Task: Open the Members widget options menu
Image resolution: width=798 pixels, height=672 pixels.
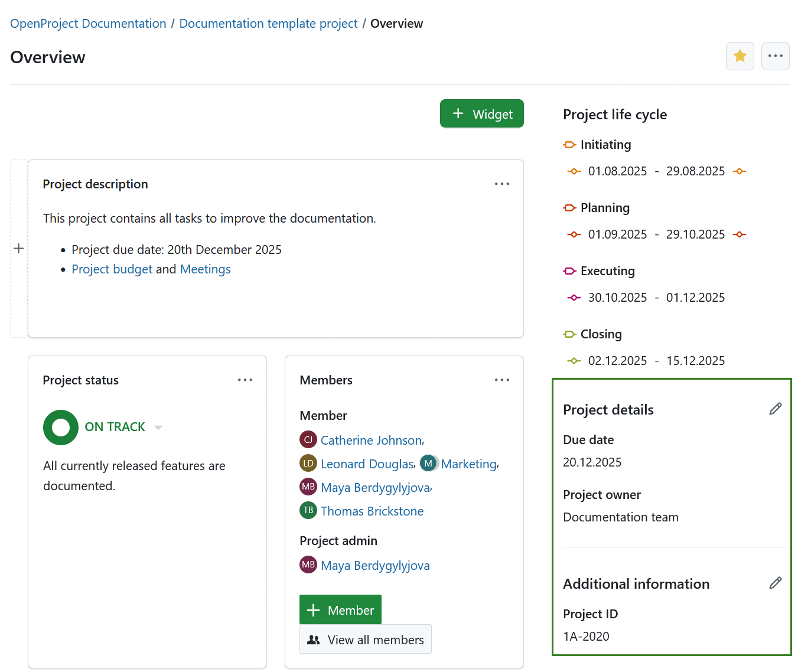Action: (x=501, y=380)
